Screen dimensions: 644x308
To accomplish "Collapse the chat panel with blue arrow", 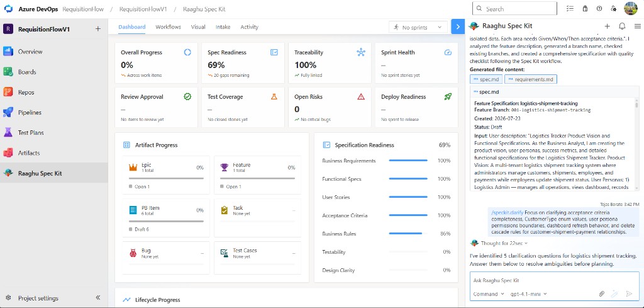I will point(458,27).
